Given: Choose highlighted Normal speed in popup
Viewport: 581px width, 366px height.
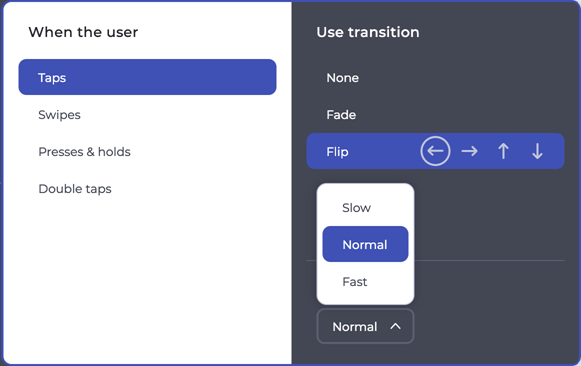Looking at the screenshot, I should [x=365, y=244].
